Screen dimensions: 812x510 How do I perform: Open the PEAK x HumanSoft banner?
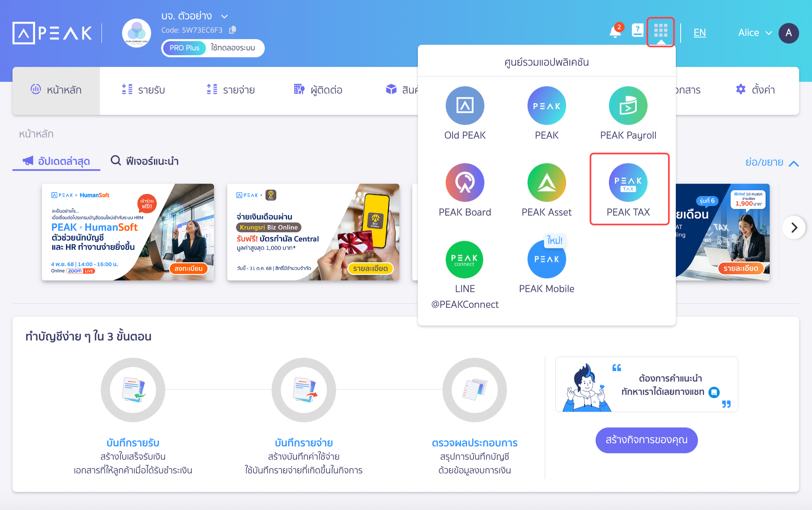point(128,232)
